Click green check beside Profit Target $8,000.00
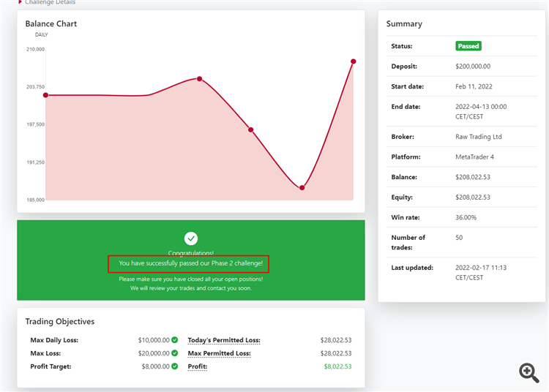This screenshot has width=549, height=392. click(x=175, y=366)
